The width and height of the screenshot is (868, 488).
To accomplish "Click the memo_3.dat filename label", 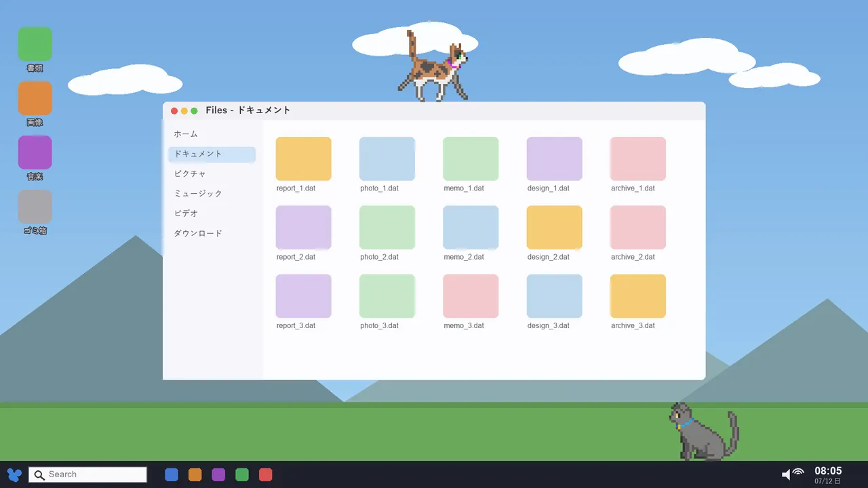I will (x=464, y=326).
